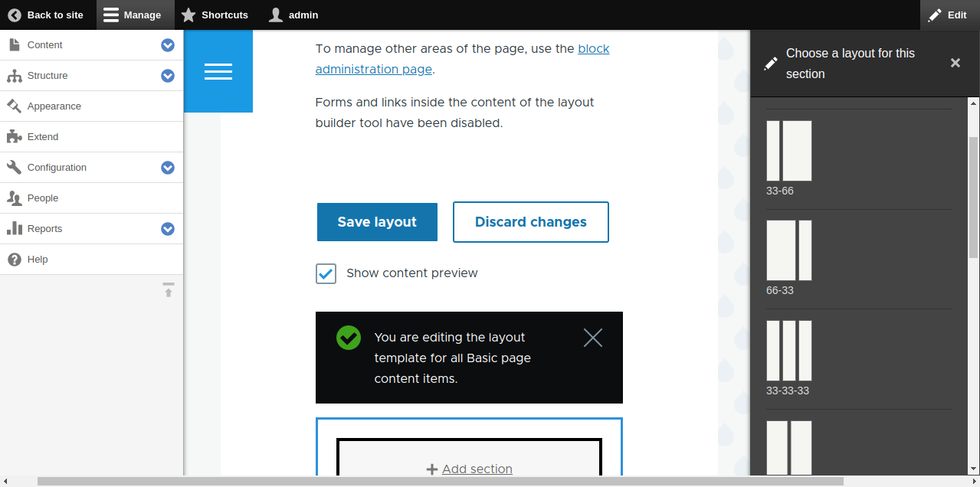Click the Appearance brush icon
980x487 pixels.
click(14, 106)
